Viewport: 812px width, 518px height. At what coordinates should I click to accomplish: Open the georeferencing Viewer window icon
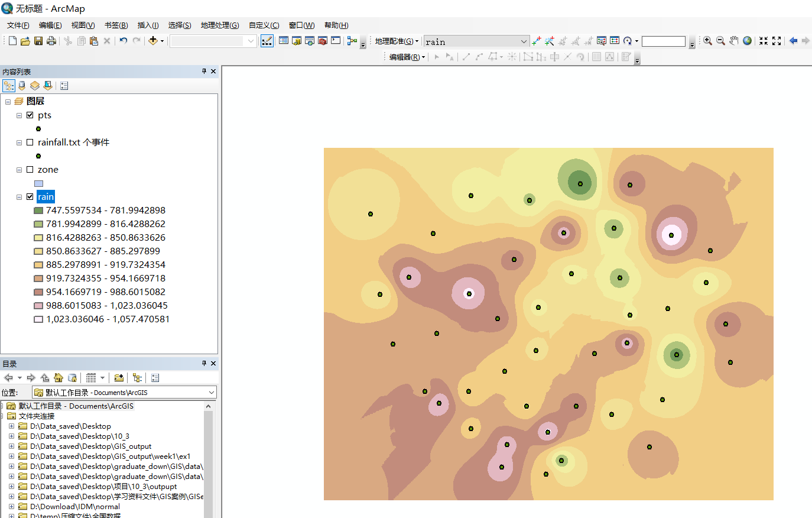602,41
